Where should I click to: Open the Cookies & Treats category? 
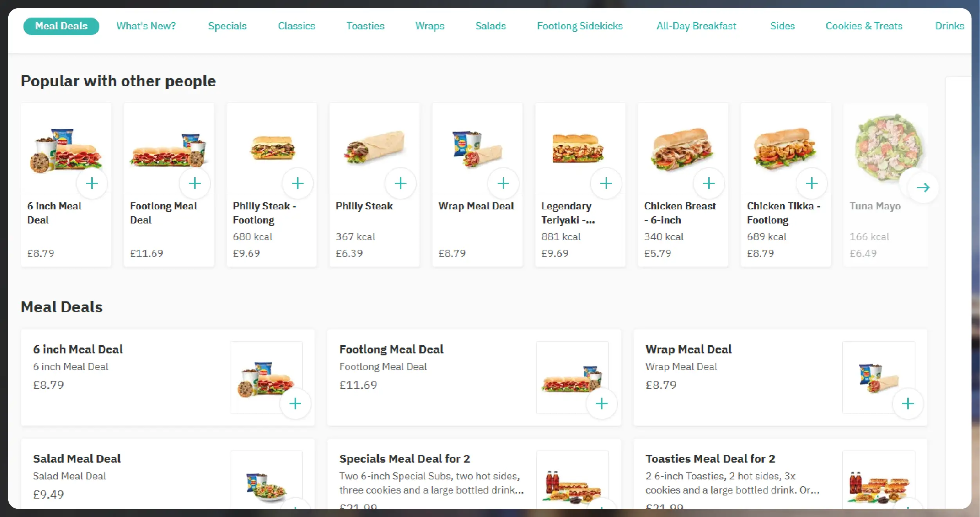(x=864, y=26)
